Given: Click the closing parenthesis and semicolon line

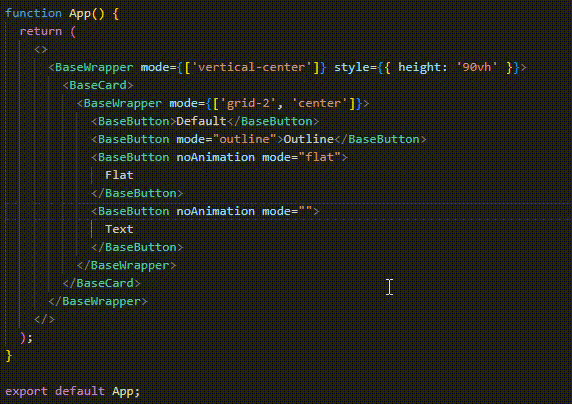Looking at the screenshot, I should [27, 338].
